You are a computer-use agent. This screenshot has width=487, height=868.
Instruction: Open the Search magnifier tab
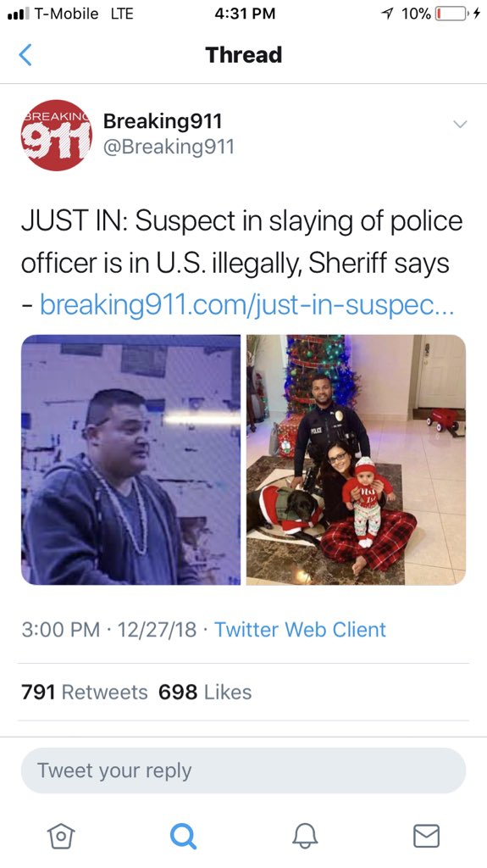tap(183, 835)
